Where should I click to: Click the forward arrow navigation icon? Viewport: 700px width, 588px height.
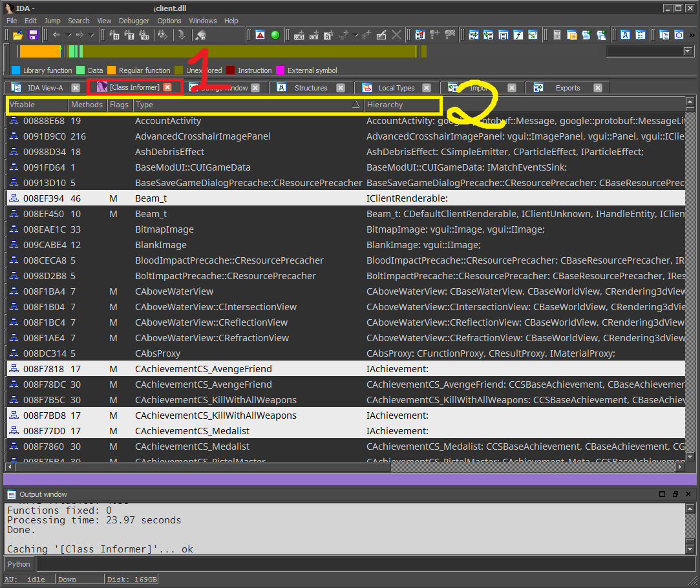point(80,35)
